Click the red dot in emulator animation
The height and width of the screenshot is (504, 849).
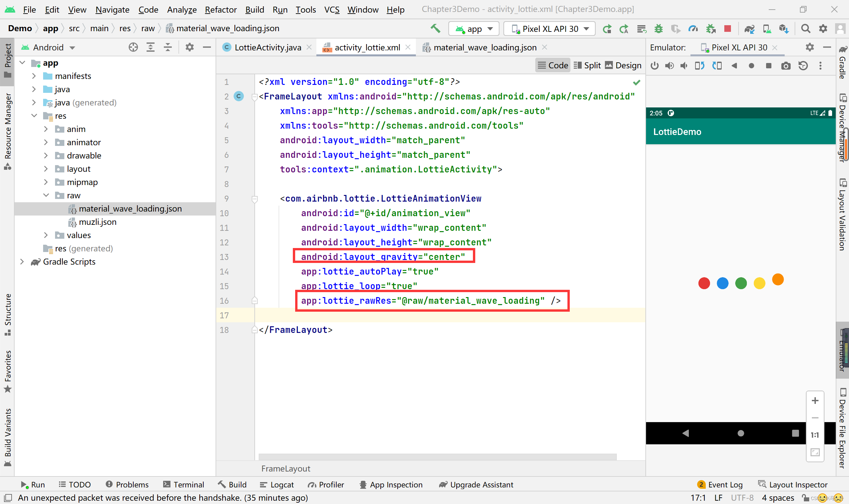[704, 283]
